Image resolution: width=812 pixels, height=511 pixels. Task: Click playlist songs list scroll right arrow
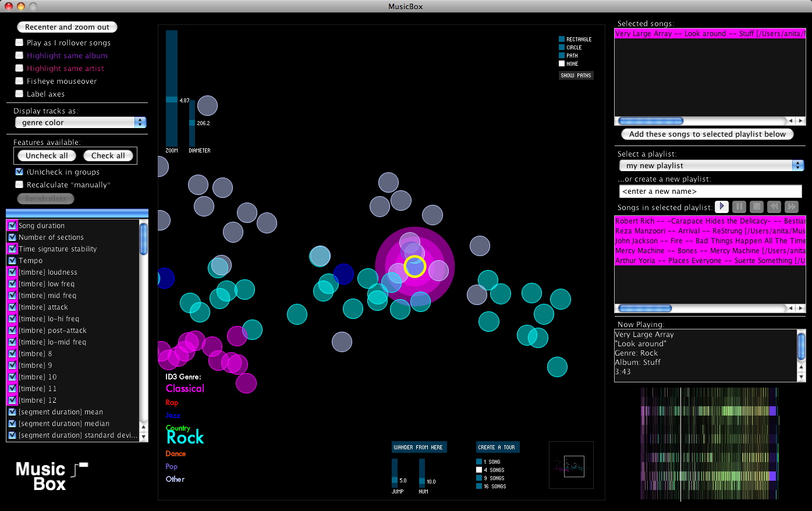click(801, 308)
